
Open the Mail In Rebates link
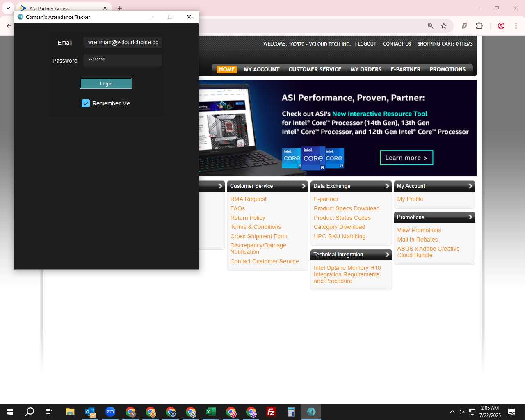click(x=418, y=240)
